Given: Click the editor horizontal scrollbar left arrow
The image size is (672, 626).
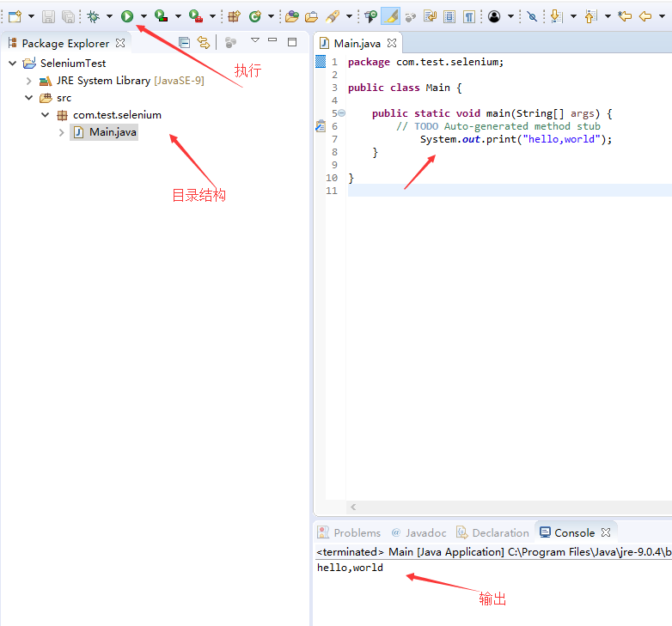Looking at the screenshot, I should [353, 507].
